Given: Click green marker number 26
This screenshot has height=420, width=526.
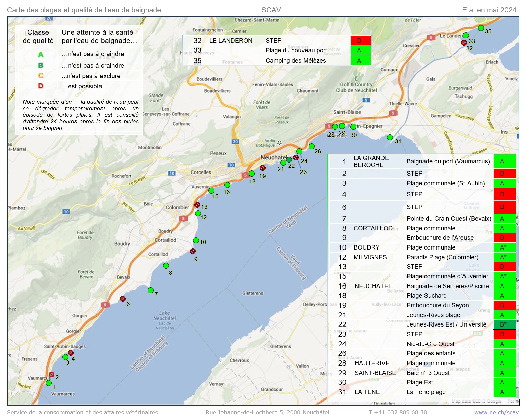Looking at the screenshot, I should click(312, 146).
